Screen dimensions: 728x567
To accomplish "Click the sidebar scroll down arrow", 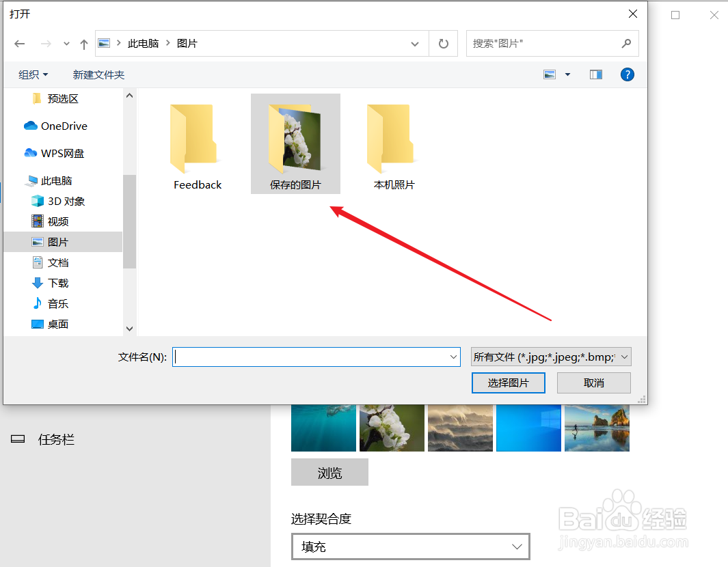I will (129, 329).
